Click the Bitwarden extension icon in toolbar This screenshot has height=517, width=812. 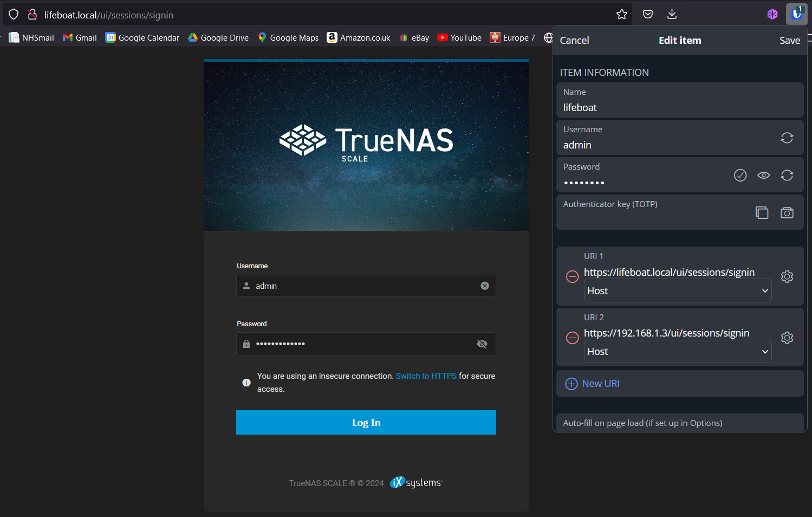(796, 14)
